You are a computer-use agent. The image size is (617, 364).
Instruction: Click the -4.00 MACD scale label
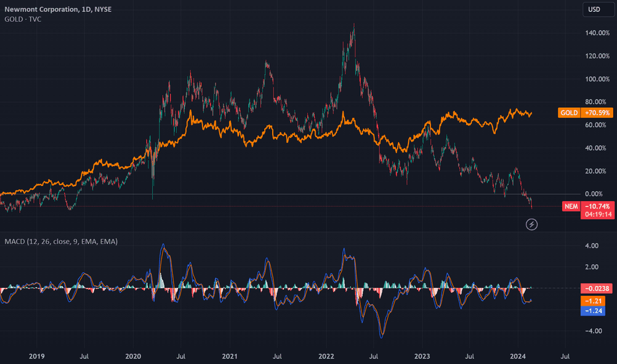(x=592, y=331)
